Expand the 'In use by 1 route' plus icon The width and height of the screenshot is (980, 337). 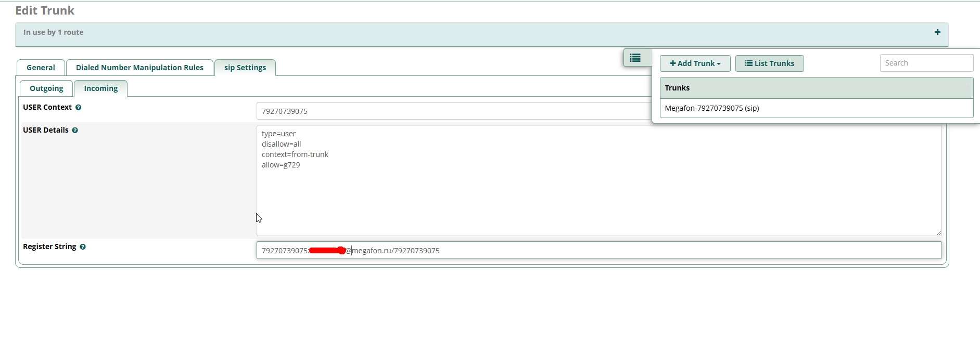pyautogui.click(x=937, y=32)
